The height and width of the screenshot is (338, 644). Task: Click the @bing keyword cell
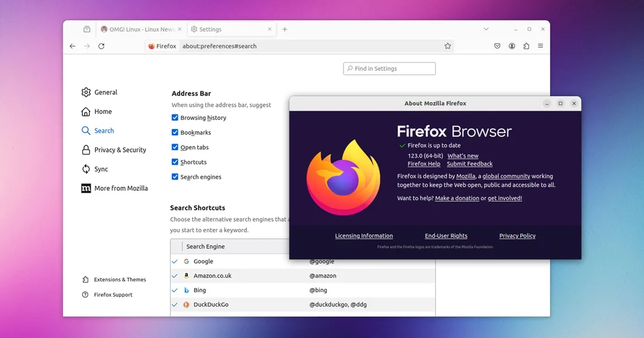(318, 290)
